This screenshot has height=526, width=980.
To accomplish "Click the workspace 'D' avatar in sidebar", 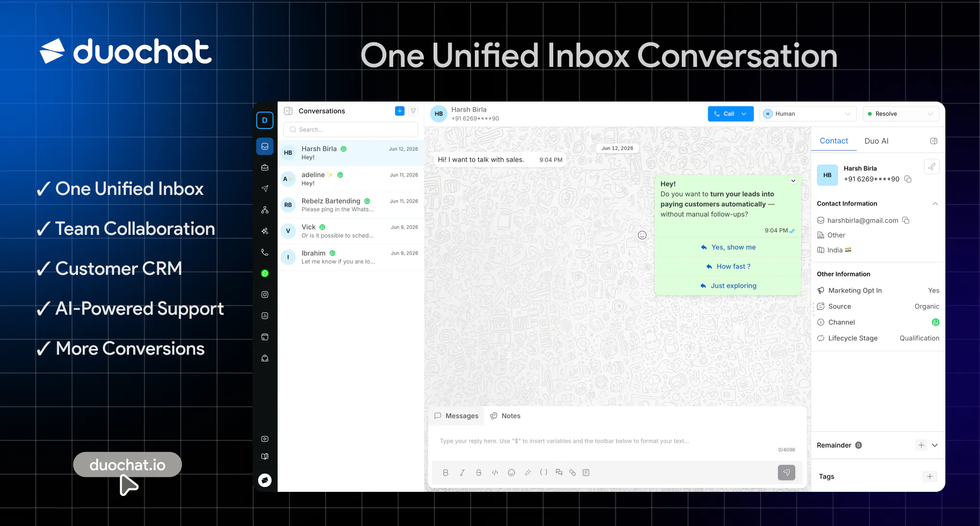I will pyautogui.click(x=265, y=120).
